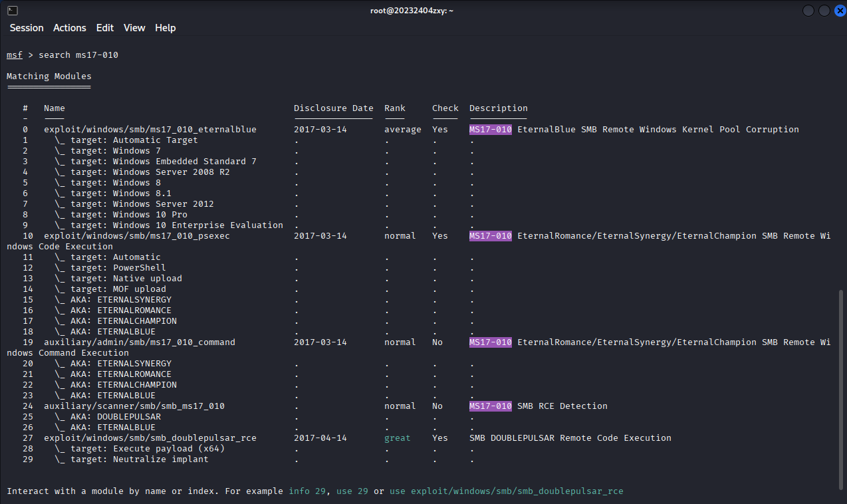
Task: Open the Help menu
Action: (x=166, y=28)
